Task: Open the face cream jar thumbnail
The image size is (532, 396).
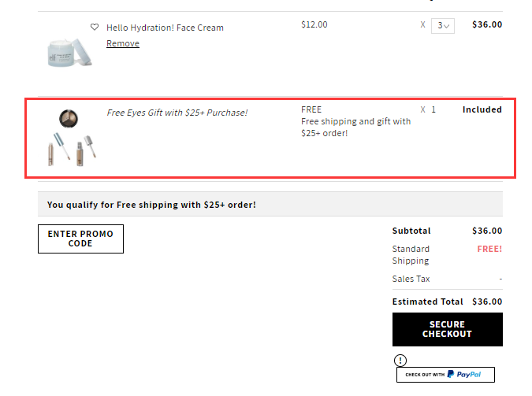Action: click(69, 52)
